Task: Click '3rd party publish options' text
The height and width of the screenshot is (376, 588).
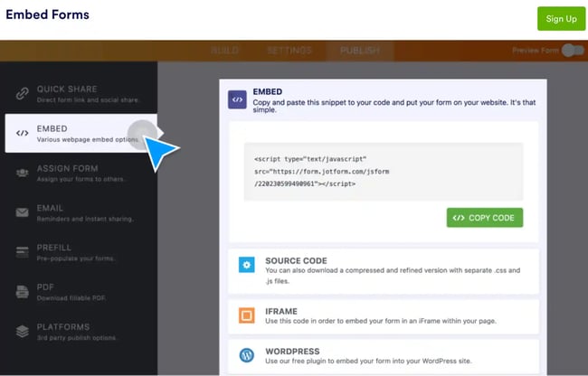Action: coord(77,338)
